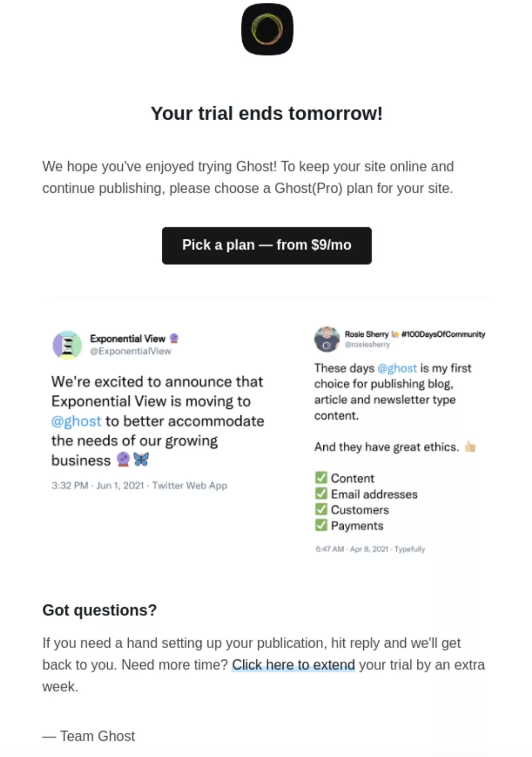Open Exponential View's profile avatar
The image size is (532, 757).
coord(67,345)
